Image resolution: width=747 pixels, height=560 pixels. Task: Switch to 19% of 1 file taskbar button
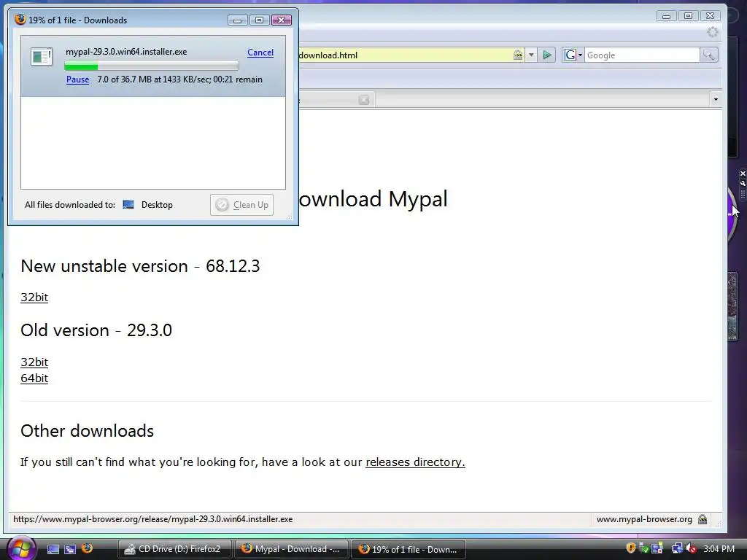click(408, 549)
